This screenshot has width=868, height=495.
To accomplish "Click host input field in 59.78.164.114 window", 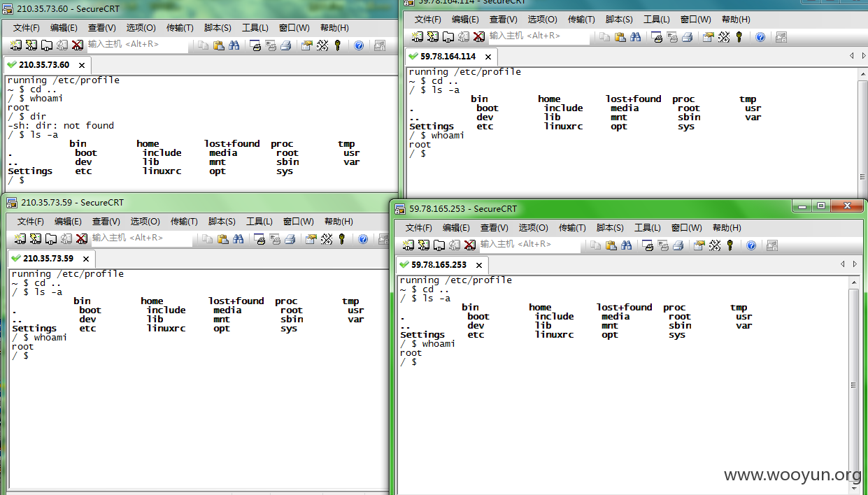I will (x=538, y=36).
